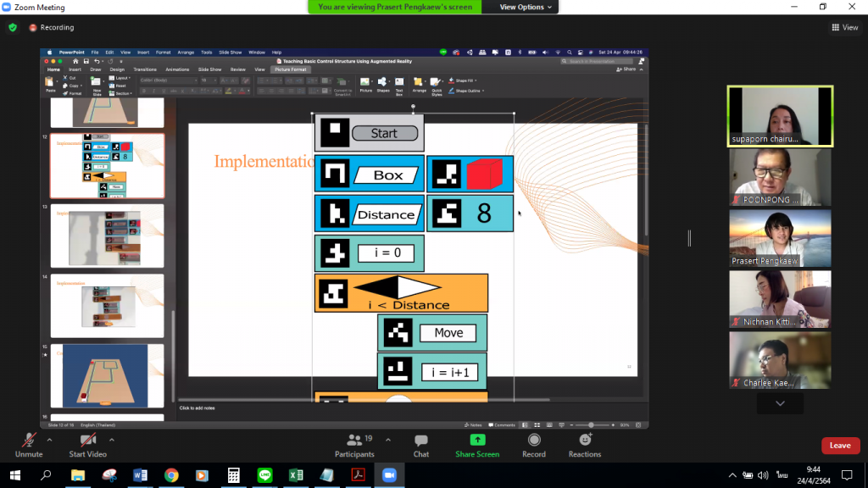Change layout with the View button

(845, 27)
